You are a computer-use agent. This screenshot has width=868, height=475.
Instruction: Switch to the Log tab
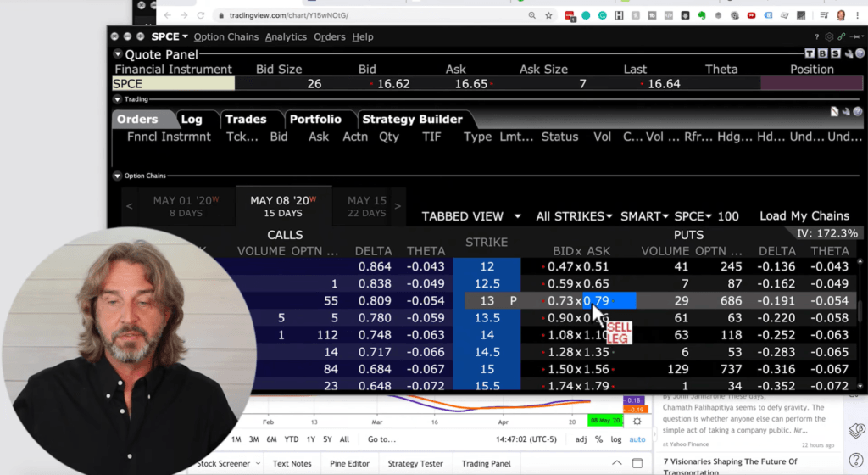pos(191,119)
